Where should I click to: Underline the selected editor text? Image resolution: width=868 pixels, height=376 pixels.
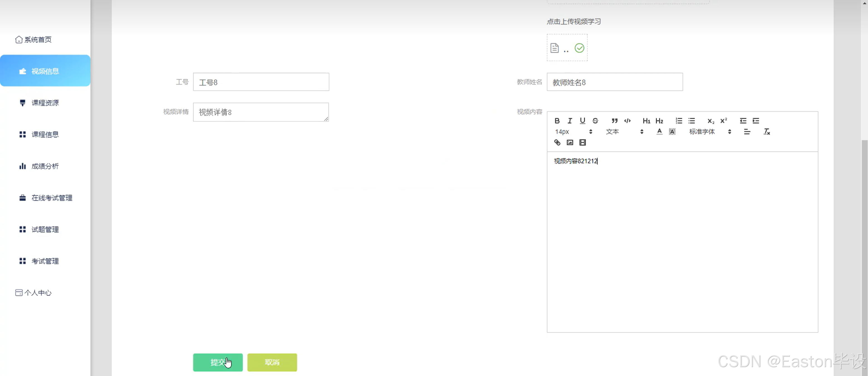[583, 121]
